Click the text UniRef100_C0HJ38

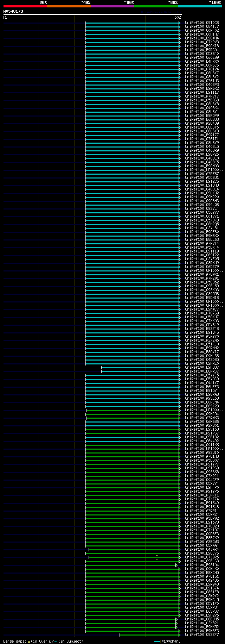(x=202, y=356)
